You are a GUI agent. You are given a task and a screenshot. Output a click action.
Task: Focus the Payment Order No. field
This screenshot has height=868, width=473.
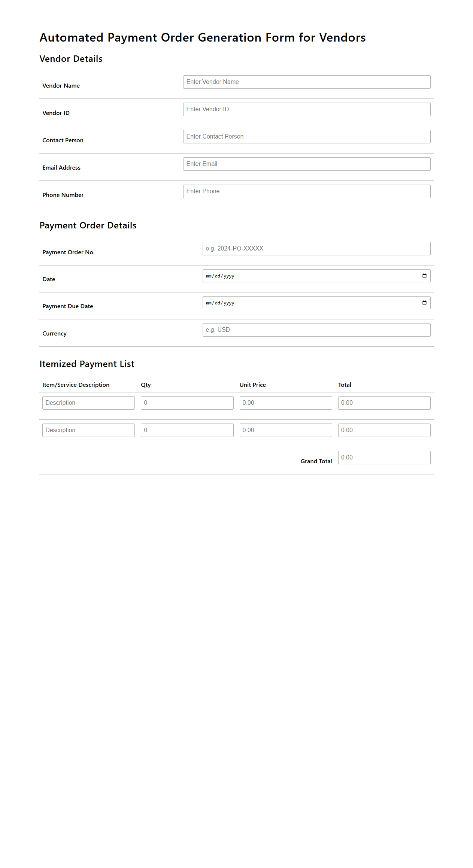click(x=316, y=249)
